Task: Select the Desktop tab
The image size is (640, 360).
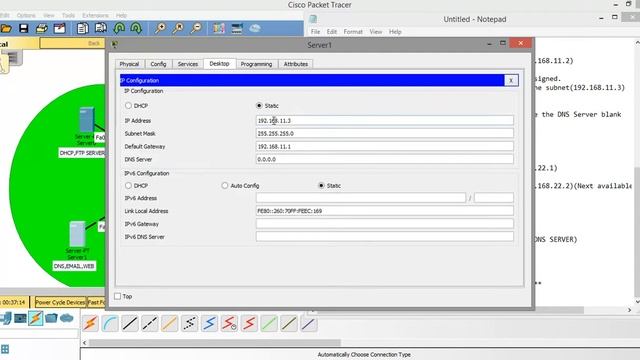Action: tap(219, 64)
